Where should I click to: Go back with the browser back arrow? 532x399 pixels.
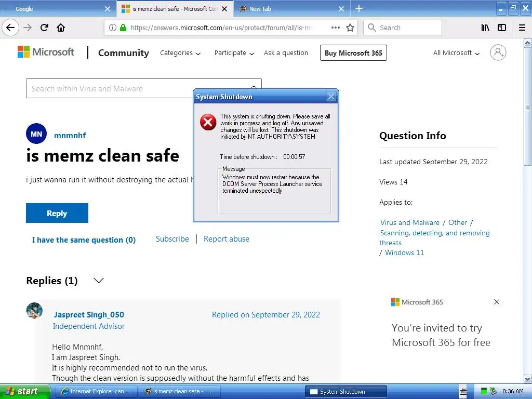pos(10,28)
